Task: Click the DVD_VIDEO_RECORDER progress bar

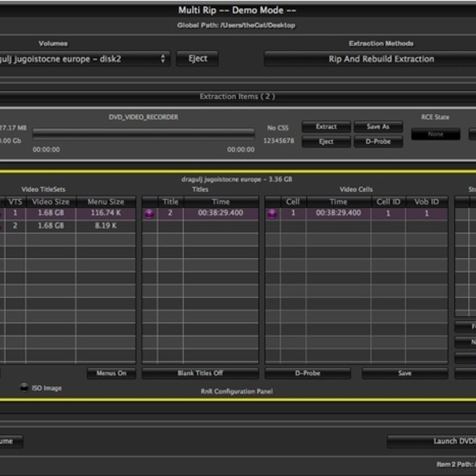Action: (x=143, y=134)
